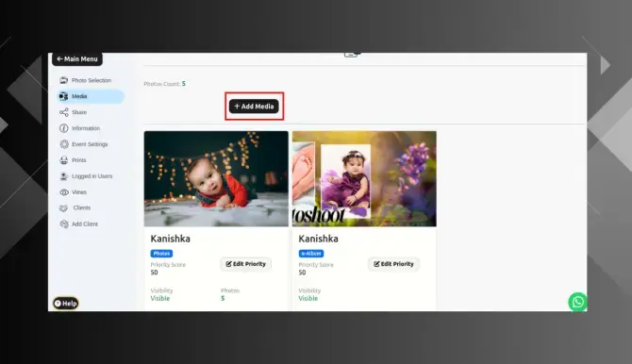Open Event Settings gear icon
The height and width of the screenshot is (364, 632).
coord(64,144)
